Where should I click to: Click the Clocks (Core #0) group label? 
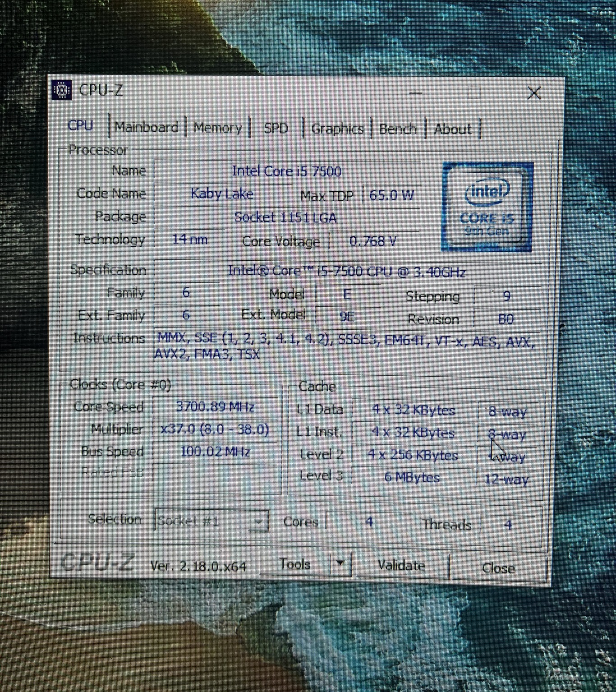point(120,384)
